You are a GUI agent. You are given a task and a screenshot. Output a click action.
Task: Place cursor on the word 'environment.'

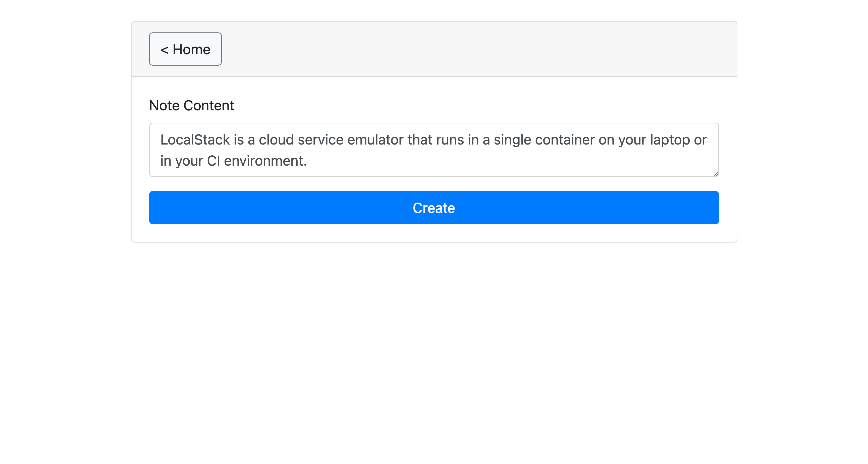click(x=265, y=161)
